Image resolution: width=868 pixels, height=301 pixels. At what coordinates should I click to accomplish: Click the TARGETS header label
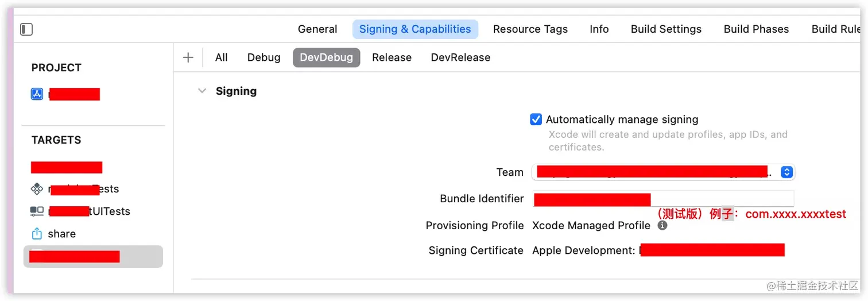tap(56, 140)
